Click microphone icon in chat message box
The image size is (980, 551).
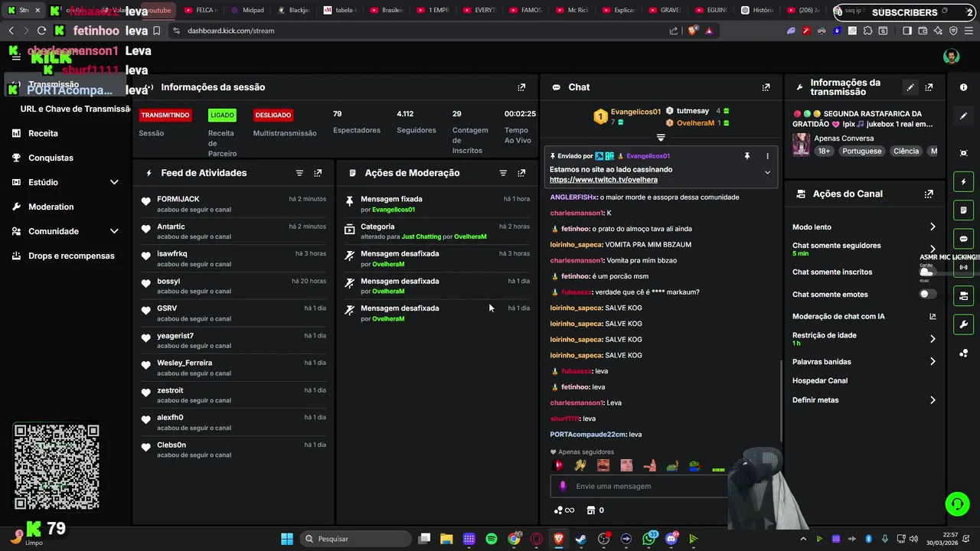coord(563,486)
